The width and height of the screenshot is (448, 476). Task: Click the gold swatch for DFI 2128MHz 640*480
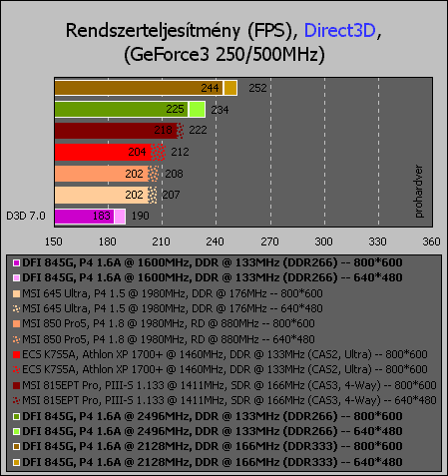tap(16, 462)
